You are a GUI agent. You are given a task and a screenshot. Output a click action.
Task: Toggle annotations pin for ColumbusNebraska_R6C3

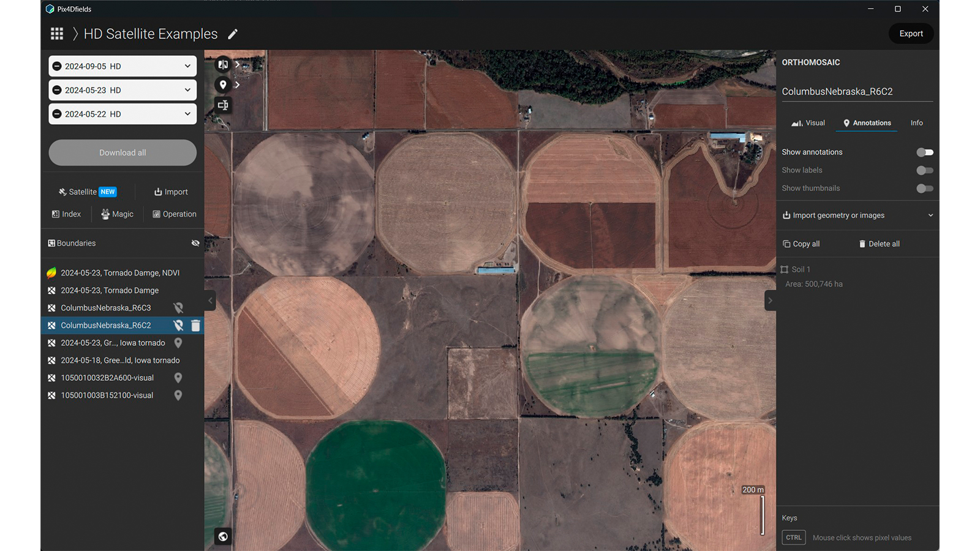pos(178,308)
